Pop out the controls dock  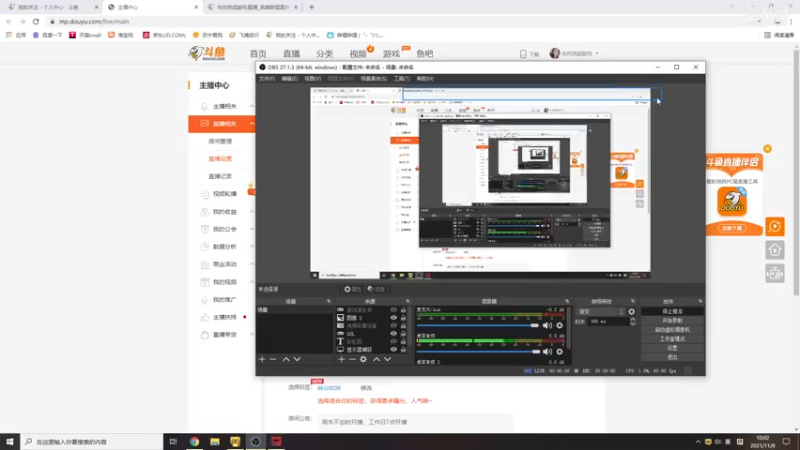click(700, 302)
